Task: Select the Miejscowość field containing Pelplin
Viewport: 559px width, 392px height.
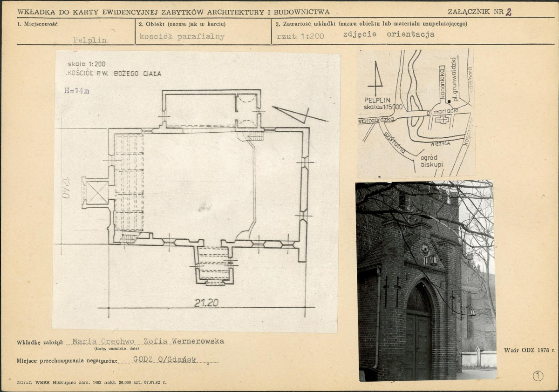Action: pyautogui.click(x=89, y=40)
